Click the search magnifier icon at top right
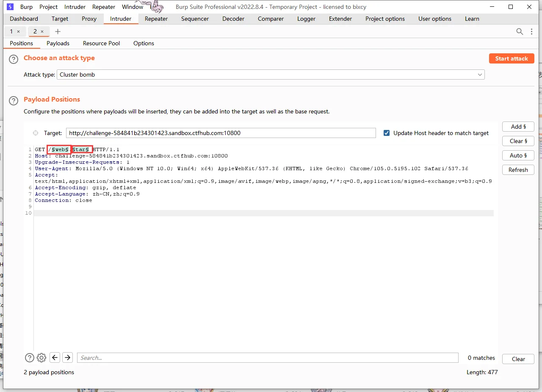 pyautogui.click(x=520, y=31)
